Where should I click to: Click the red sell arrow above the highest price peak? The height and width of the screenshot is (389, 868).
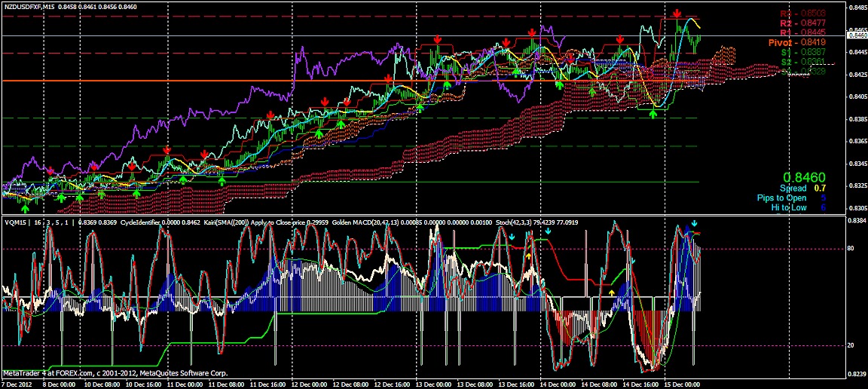677,14
